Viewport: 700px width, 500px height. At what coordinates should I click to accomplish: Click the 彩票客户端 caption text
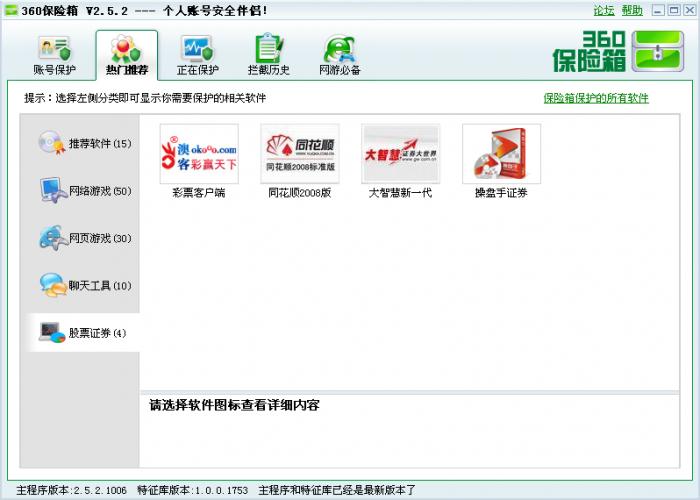coord(199,193)
